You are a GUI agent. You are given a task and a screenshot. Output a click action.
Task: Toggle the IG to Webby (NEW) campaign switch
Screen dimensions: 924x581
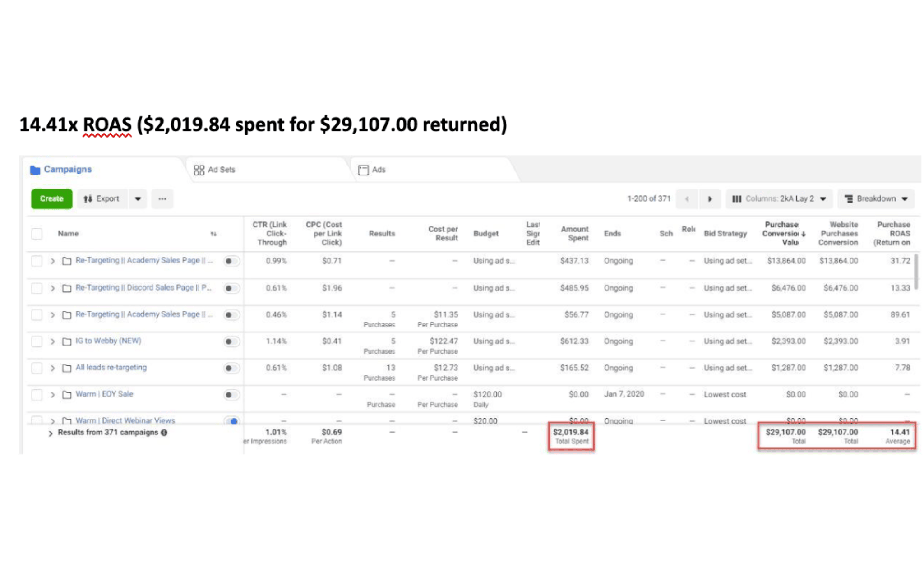tap(231, 341)
